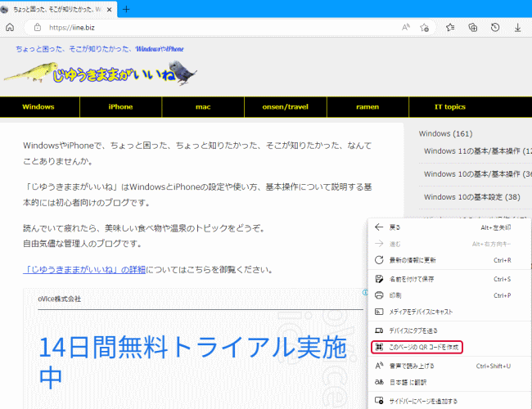Select 最新の情報に更新 in the context menu

click(x=449, y=260)
